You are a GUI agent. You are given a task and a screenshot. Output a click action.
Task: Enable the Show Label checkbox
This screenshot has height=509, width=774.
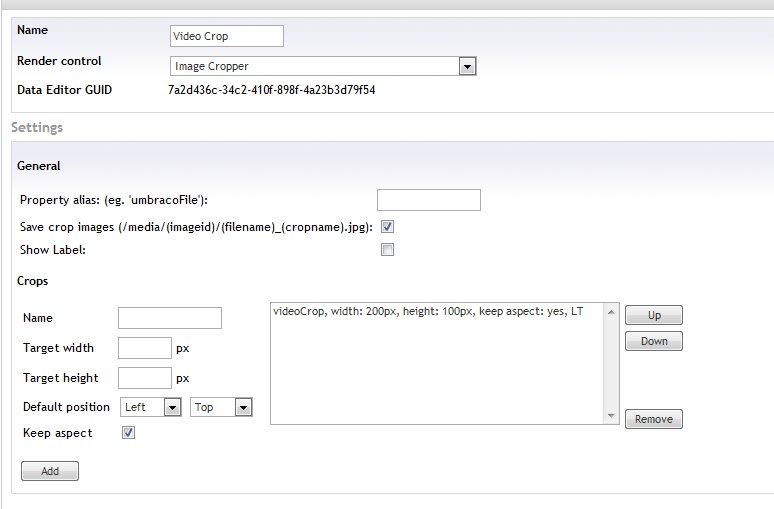[x=388, y=250]
